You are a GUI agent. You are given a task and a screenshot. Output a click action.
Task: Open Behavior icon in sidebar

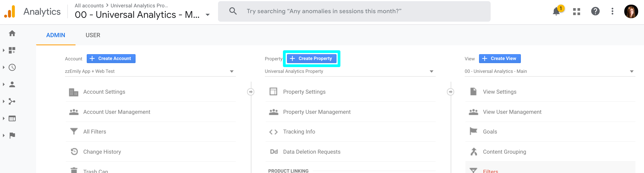(12, 118)
